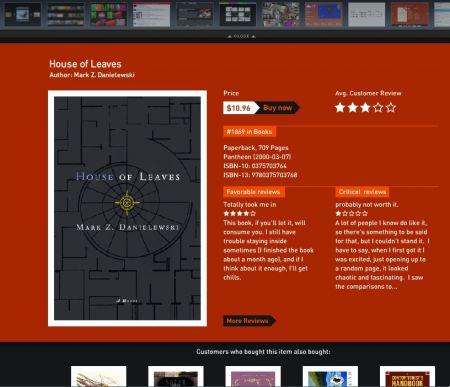Open the Handbook recommended book cover
Screen dimensions: 450x387
407,376
